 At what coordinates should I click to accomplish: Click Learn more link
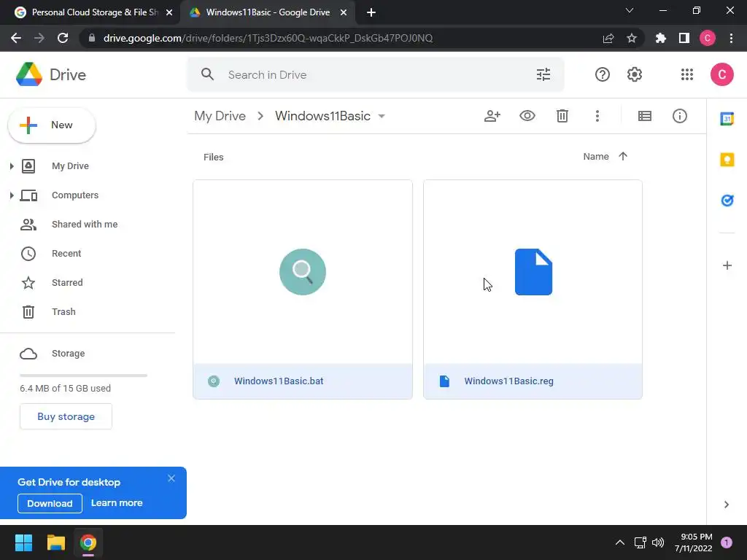click(117, 503)
